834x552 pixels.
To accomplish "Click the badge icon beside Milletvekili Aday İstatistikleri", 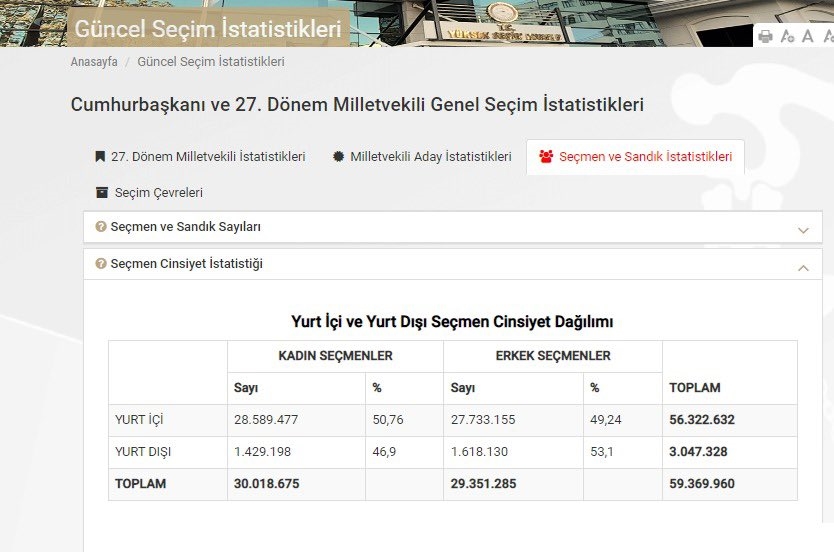I will (x=338, y=156).
